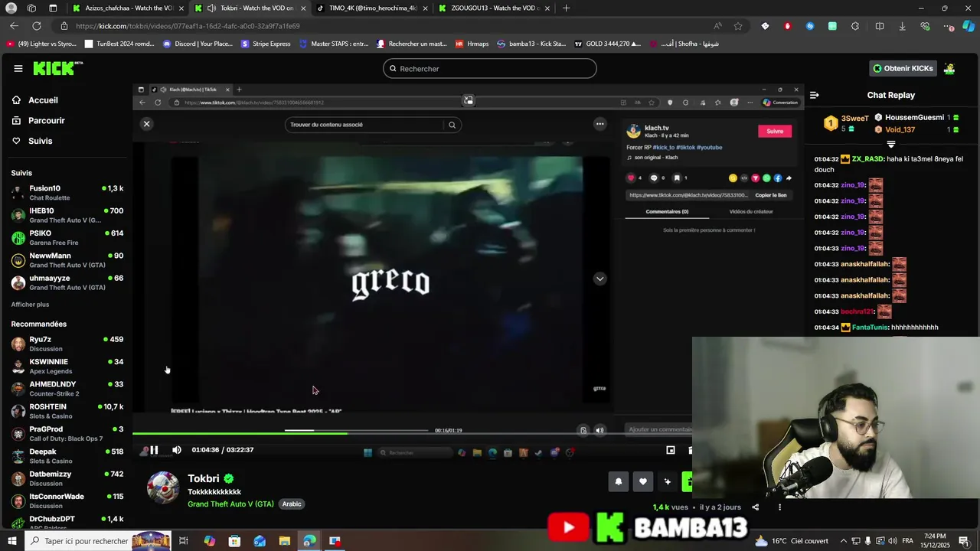Screen dimensions: 980x551
Task: Open Suivis in the sidebar
Action: (40, 142)
